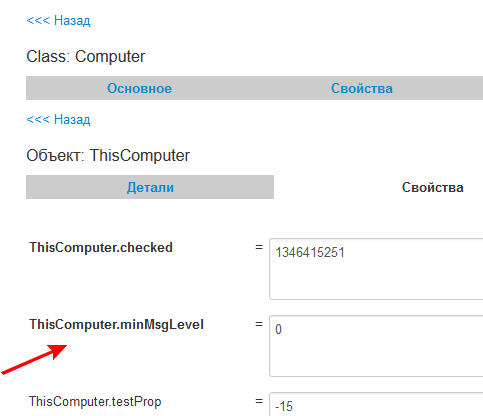Click the ThisComputer.testProp value field
Image resolution: width=483 pixels, height=416 pixels.
tap(376, 404)
